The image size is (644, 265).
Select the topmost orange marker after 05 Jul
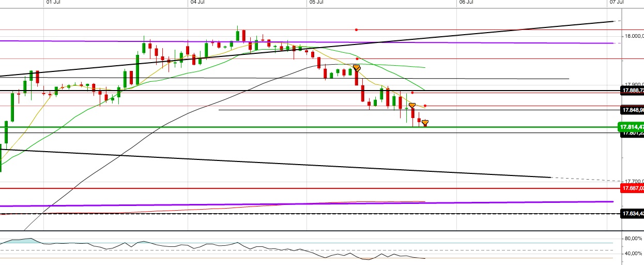(357, 68)
